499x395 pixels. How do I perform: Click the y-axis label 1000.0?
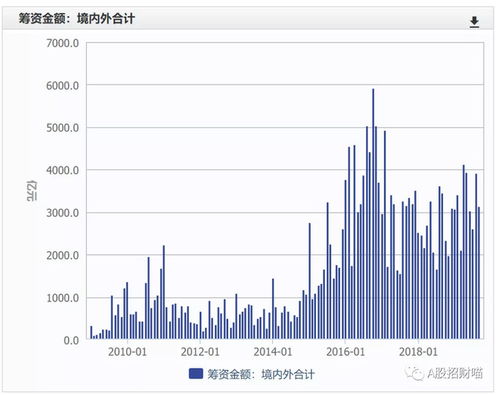(63, 298)
